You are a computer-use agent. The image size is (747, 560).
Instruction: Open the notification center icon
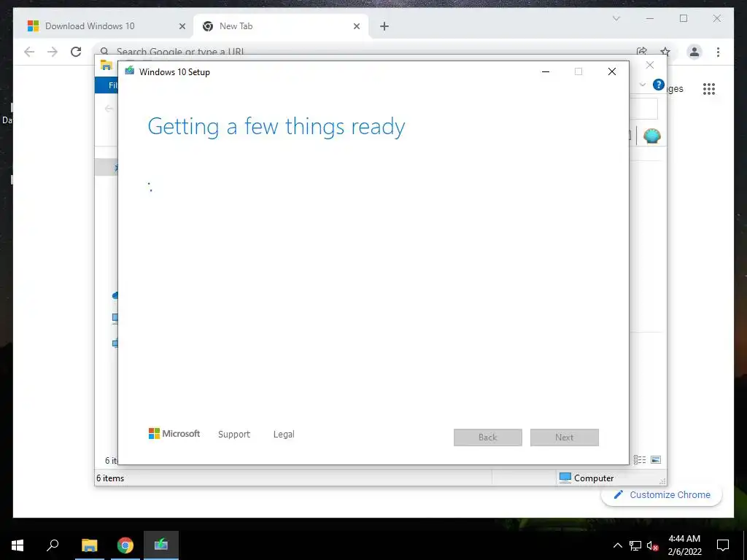coord(723,545)
